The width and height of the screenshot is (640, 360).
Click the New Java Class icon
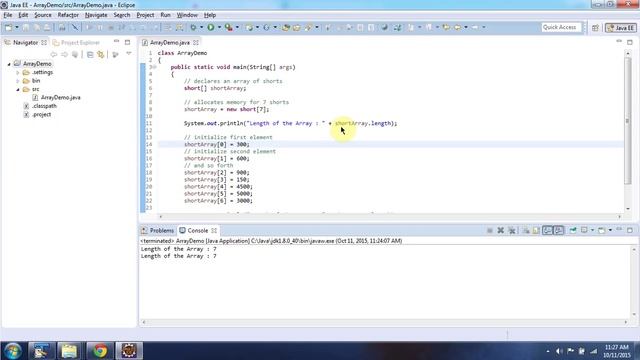266,27
